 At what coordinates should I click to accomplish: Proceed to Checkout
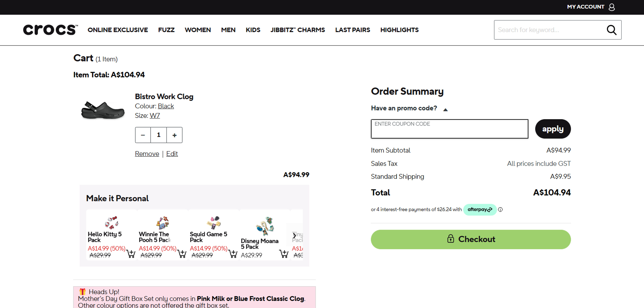point(470,239)
